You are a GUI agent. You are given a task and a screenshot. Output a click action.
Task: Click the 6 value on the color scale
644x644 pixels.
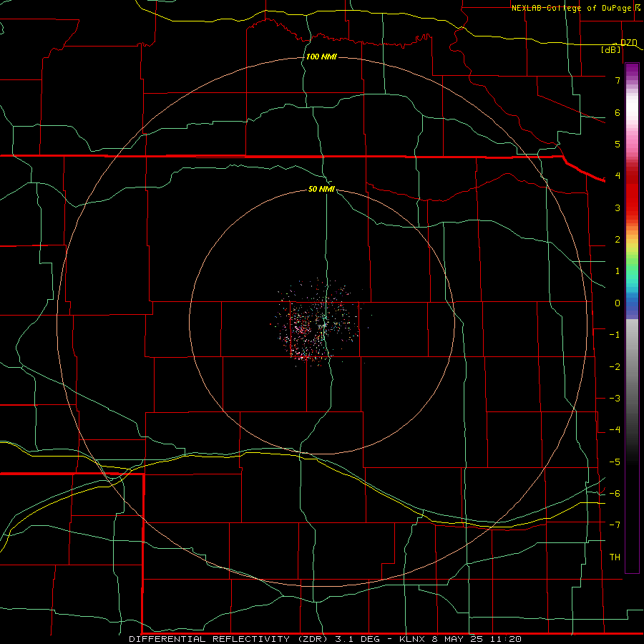(x=618, y=112)
